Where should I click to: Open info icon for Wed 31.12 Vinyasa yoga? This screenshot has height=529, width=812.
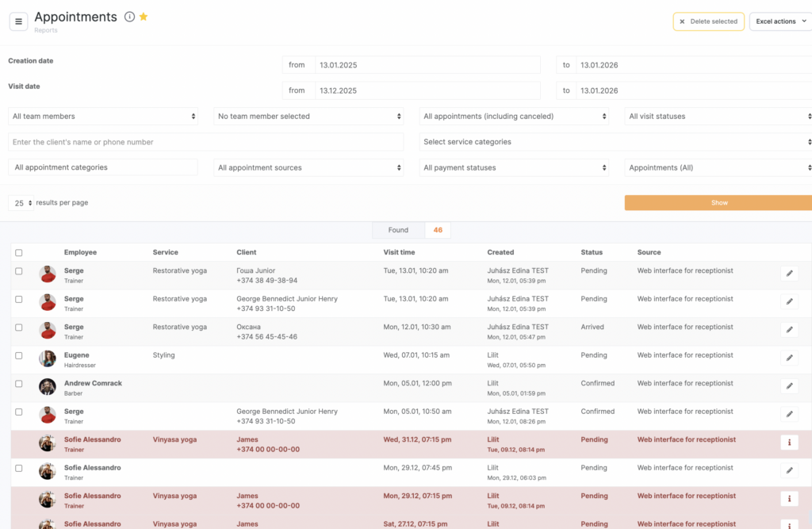point(789,443)
